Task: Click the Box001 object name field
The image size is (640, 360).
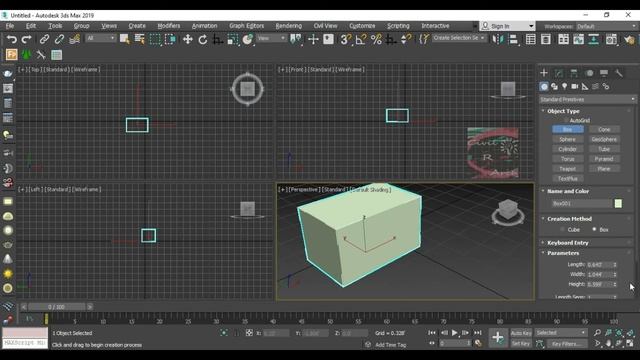Action: (x=581, y=203)
